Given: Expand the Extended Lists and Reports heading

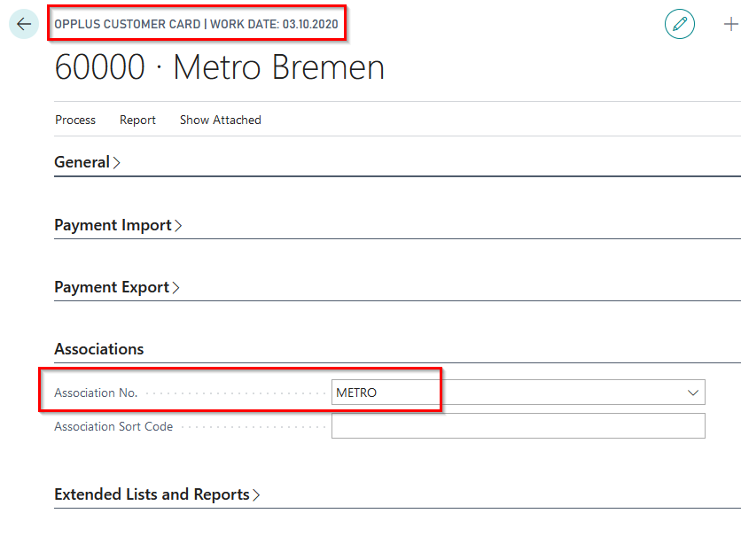Looking at the screenshot, I should [x=152, y=494].
